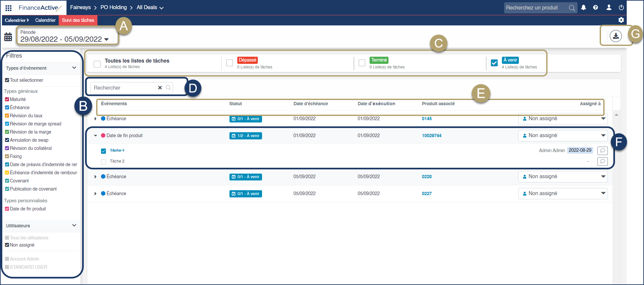
Task: Collapse Types d'événement filter section
Action: click(x=74, y=68)
